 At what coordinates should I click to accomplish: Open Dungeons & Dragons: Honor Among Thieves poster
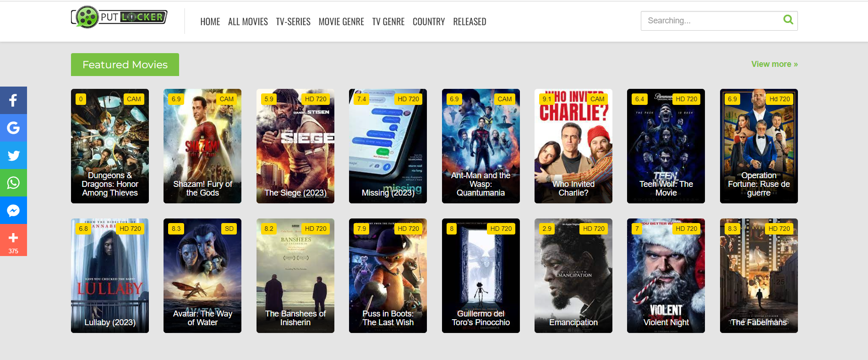[110, 146]
